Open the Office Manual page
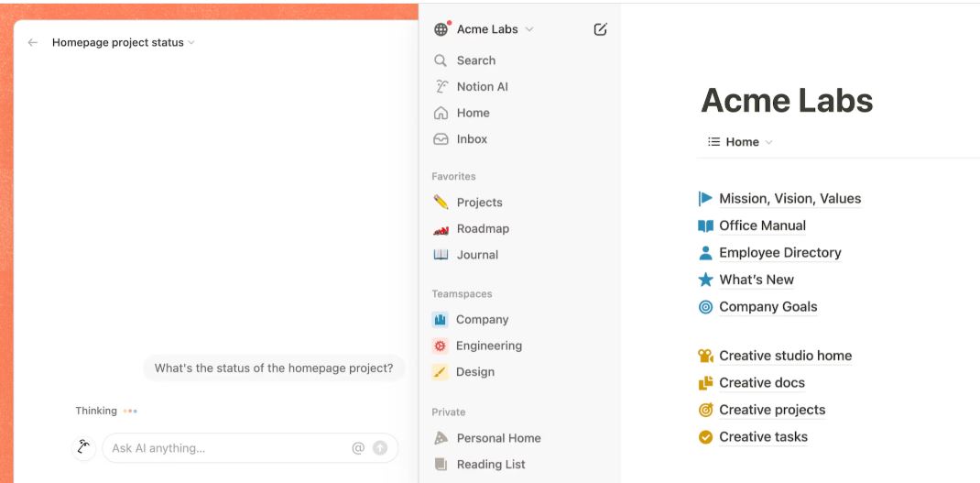 (763, 225)
